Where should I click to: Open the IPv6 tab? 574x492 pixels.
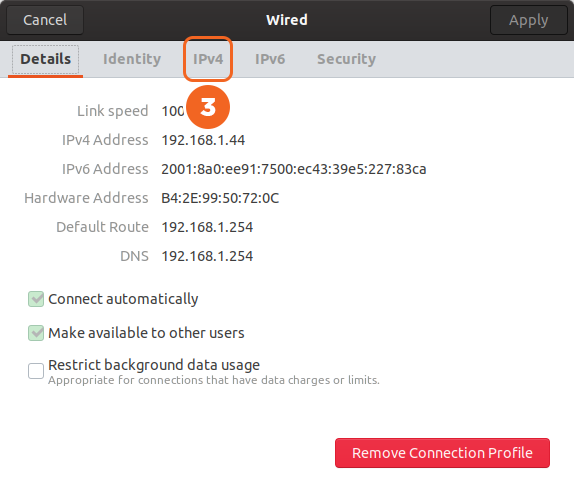(x=270, y=59)
